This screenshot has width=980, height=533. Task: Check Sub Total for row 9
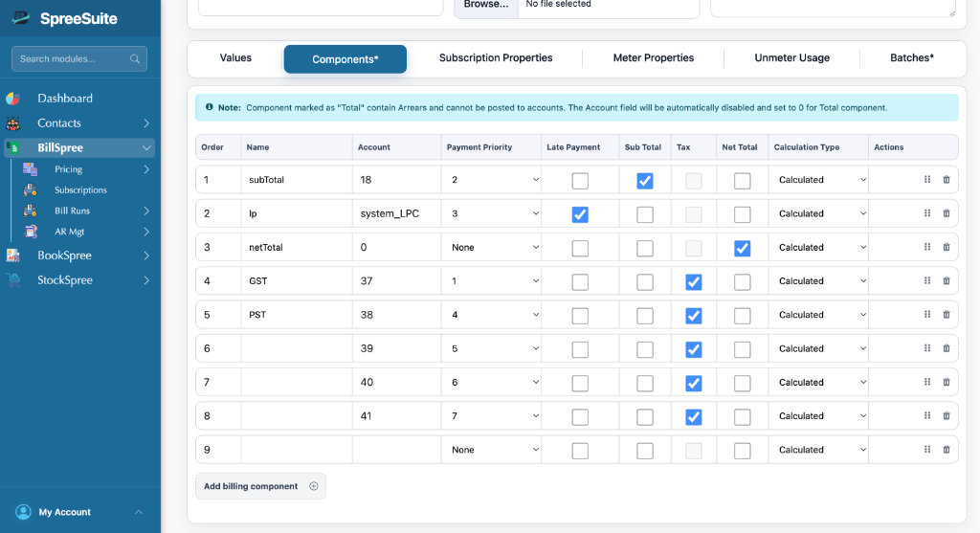pyautogui.click(x=644, y=451)
